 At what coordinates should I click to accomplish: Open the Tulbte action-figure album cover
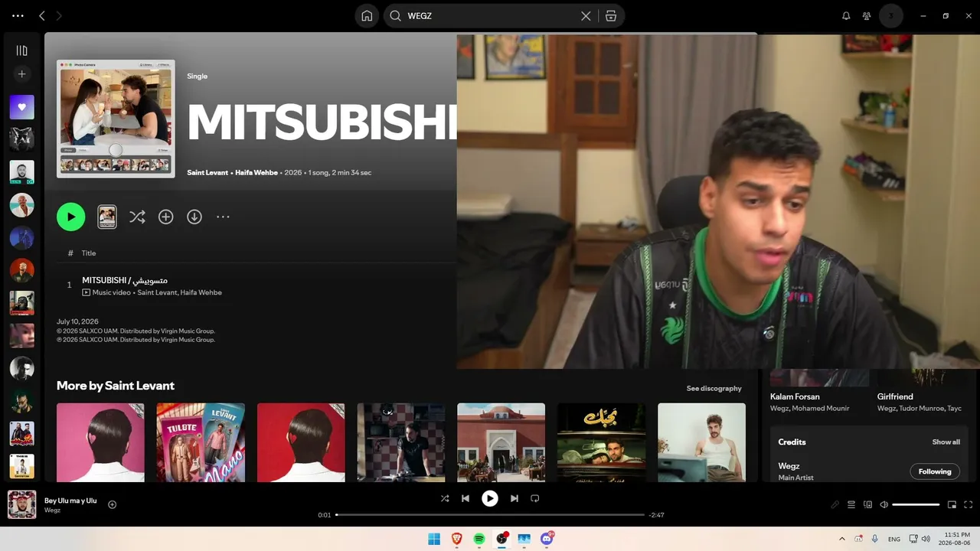(x=201, y=442)
